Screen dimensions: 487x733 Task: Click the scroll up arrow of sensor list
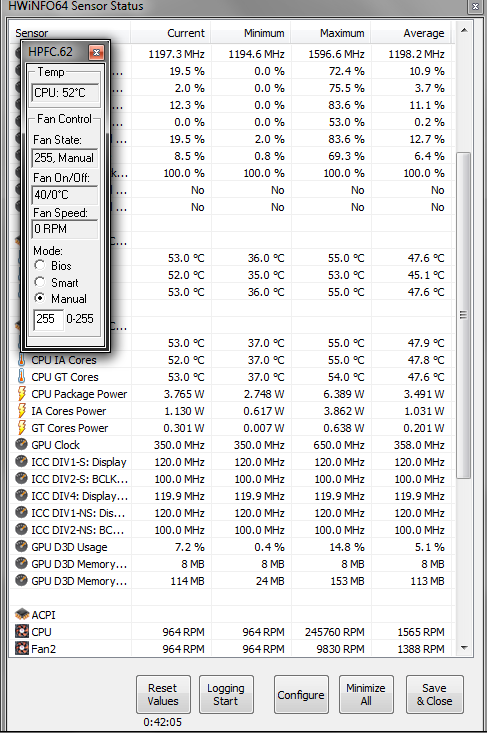[464, 31]
